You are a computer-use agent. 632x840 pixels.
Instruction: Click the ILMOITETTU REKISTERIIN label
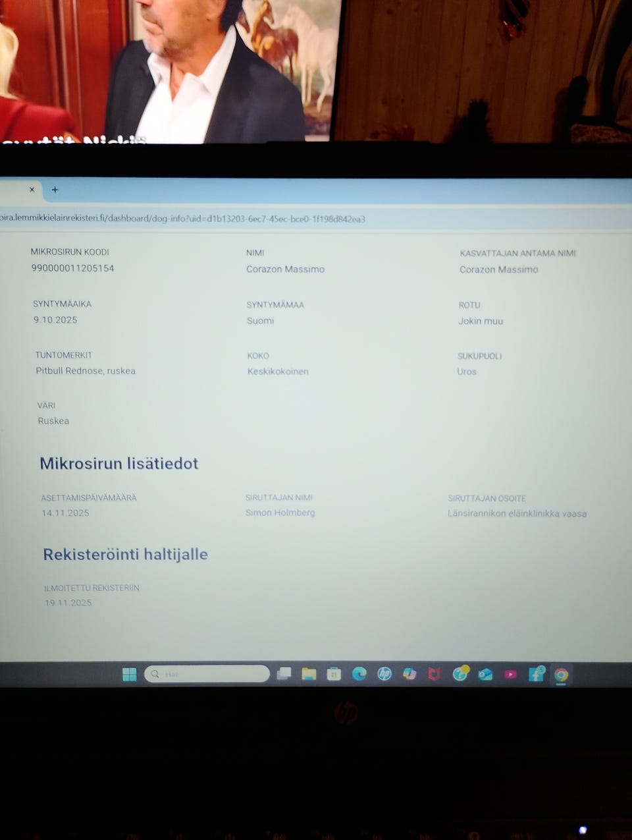click(x=92, y=588)
